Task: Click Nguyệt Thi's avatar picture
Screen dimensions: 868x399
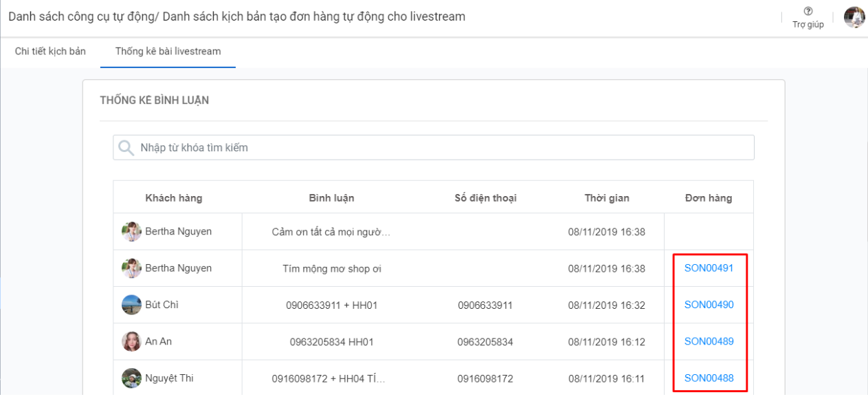Action: point(131,378)
